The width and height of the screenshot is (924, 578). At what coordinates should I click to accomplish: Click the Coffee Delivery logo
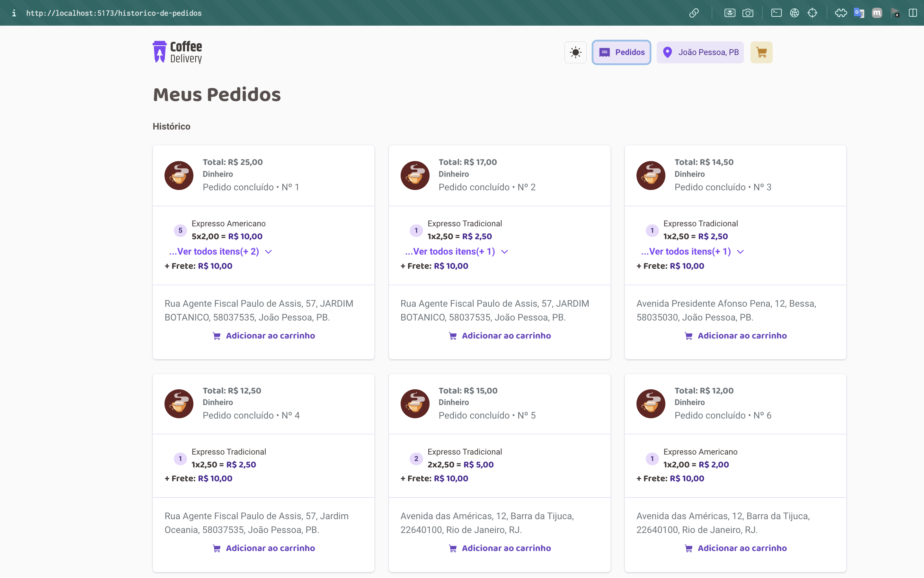tap(178, 52)
